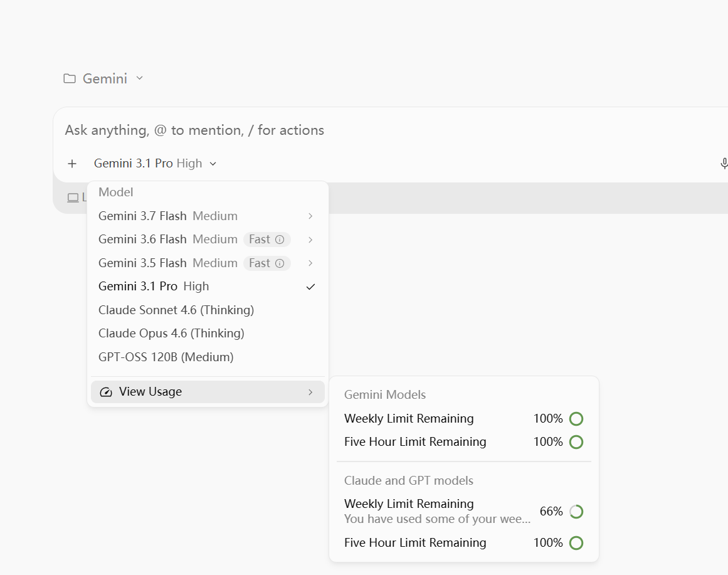Open the Gemini workspace dropdown chevron

(x=139, y=78)
